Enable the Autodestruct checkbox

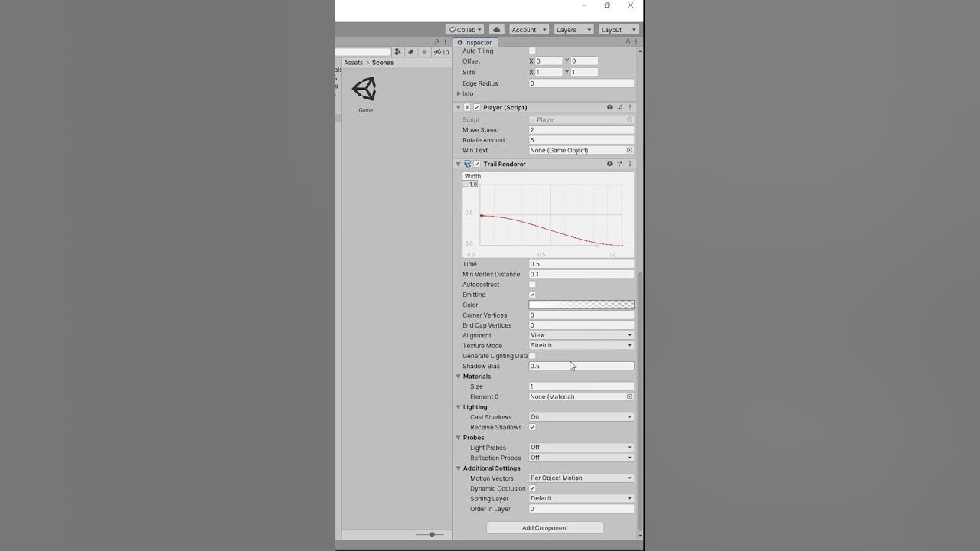coord(532,284)
